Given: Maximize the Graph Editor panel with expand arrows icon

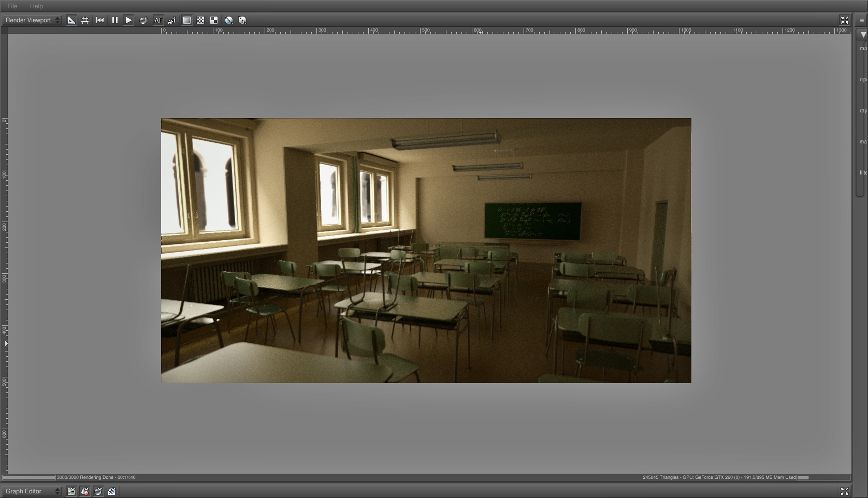Looking at the screenshot, I should (x=845, y=491).
